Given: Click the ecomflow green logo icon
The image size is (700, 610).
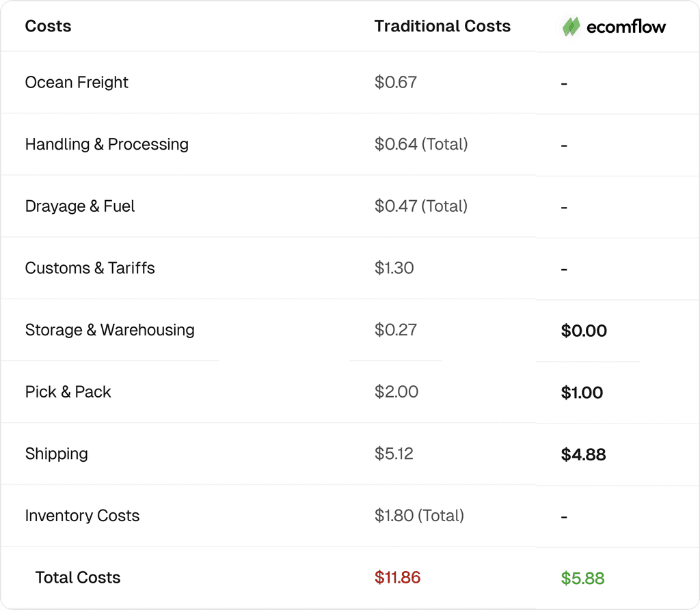Looking at the screenshot, I should click(x=571, y=27).
